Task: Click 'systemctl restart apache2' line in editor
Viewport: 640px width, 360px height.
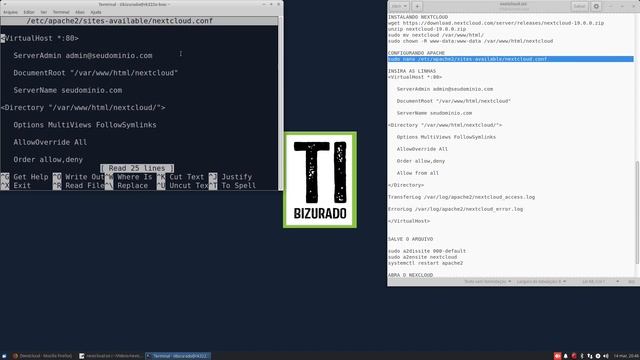Action: [x=425, y=263]
